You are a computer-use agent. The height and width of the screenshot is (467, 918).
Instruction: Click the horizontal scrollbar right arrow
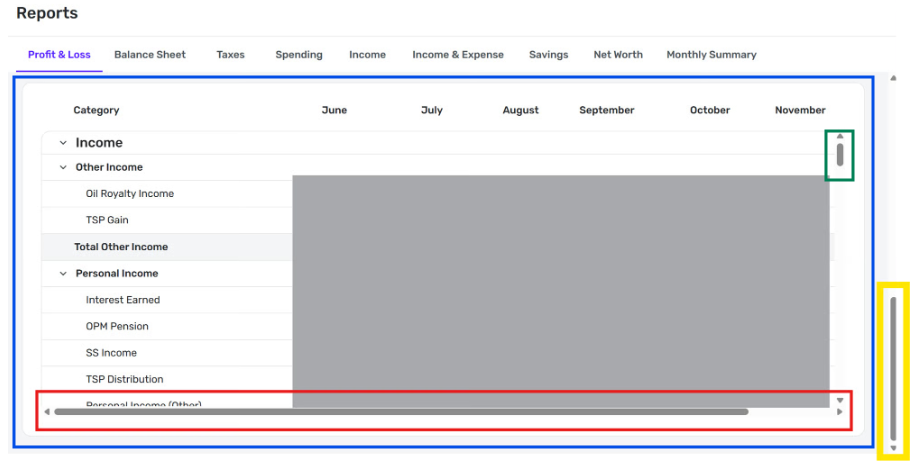click(x=840, y=412)
